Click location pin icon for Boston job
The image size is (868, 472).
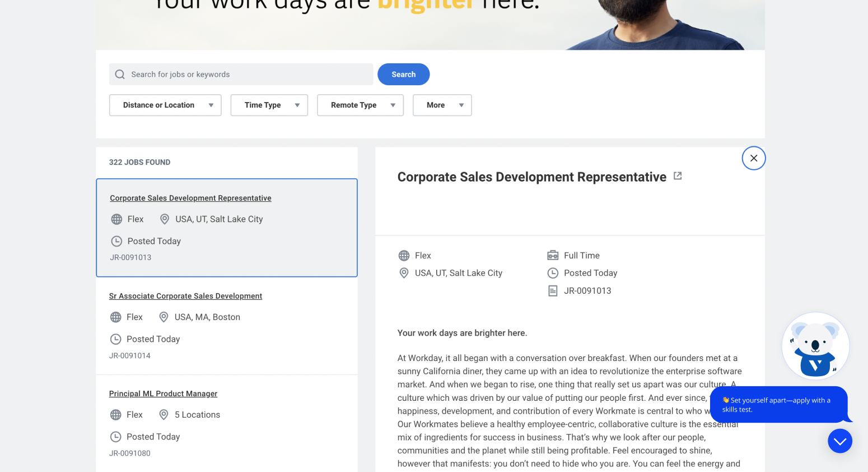coord(164,317)
